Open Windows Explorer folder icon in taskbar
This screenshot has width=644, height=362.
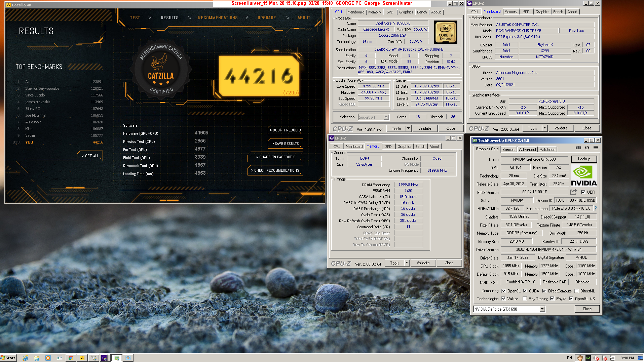pyautogui.click(x=37, y=358)
